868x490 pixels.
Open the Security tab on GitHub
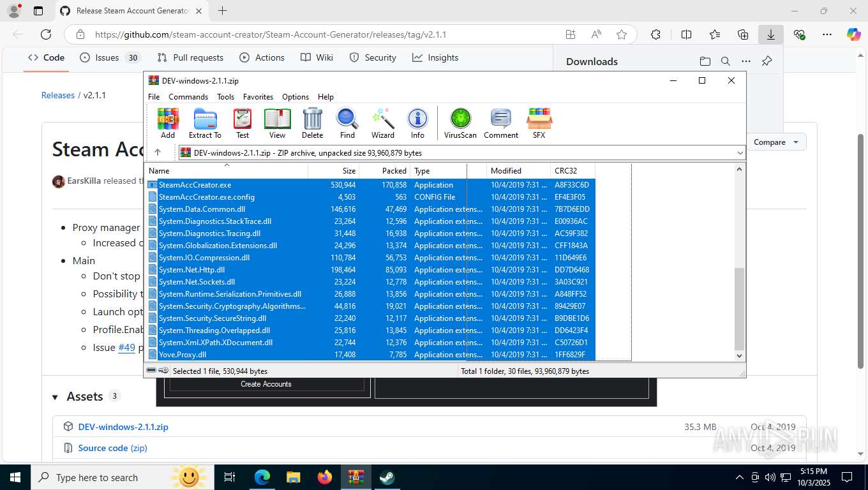click(373, 57)
